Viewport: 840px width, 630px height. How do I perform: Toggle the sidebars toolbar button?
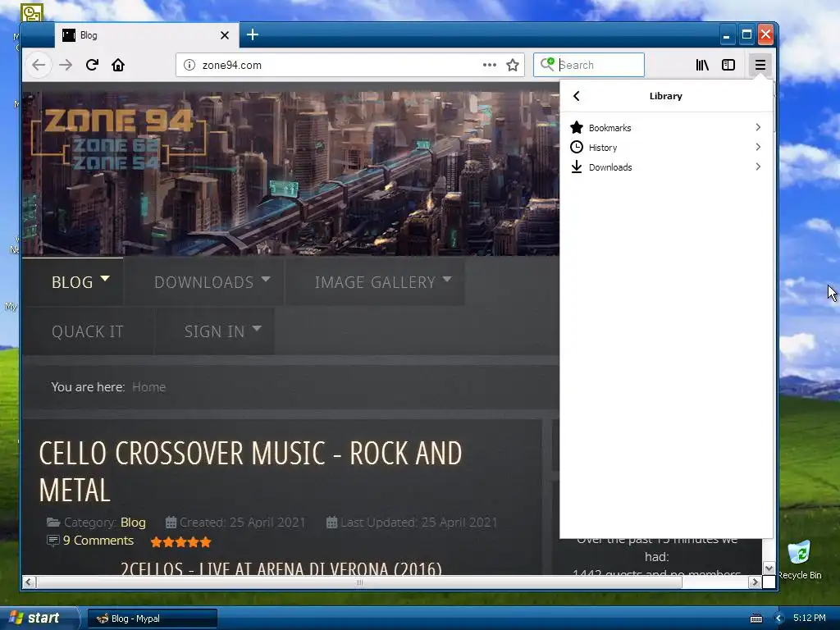tap(728, 66)
